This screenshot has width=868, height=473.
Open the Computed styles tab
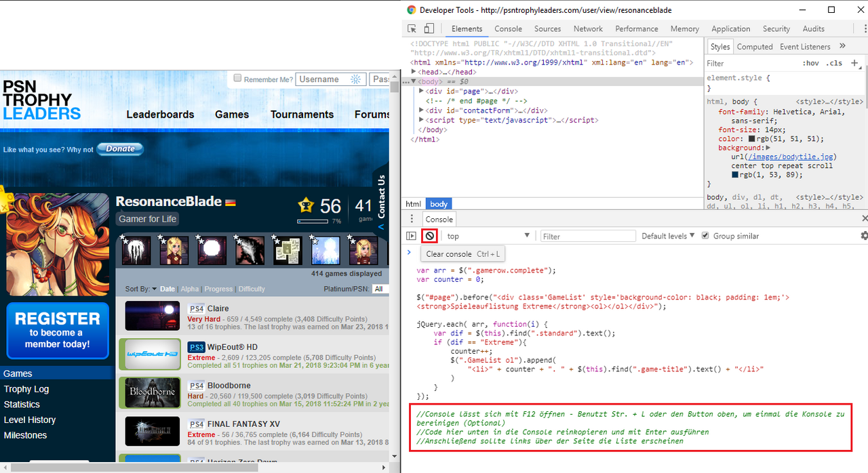click(x=755, y=47)
